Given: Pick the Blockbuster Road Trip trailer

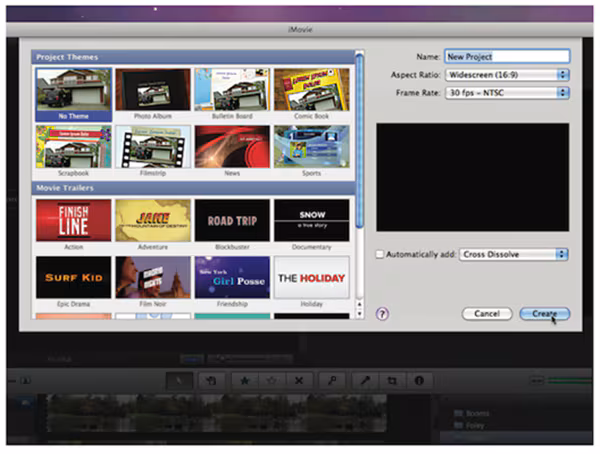Looking at the screenshot, I should coord(232,225).
